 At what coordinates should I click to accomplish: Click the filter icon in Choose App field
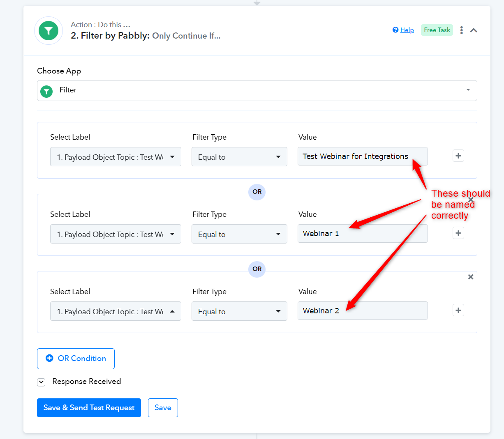coord(46,91)
